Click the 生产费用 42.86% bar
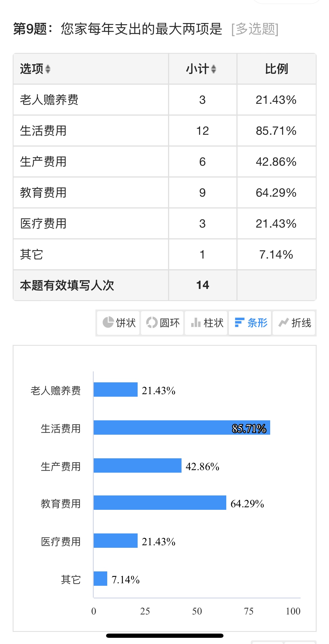This screenshot has width=329, height=644. 137,465
